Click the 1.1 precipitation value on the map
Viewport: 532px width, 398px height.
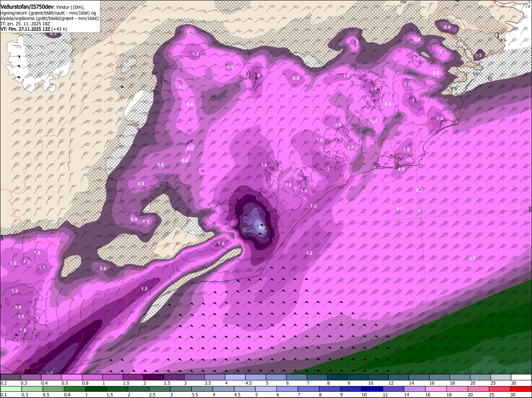42,268
